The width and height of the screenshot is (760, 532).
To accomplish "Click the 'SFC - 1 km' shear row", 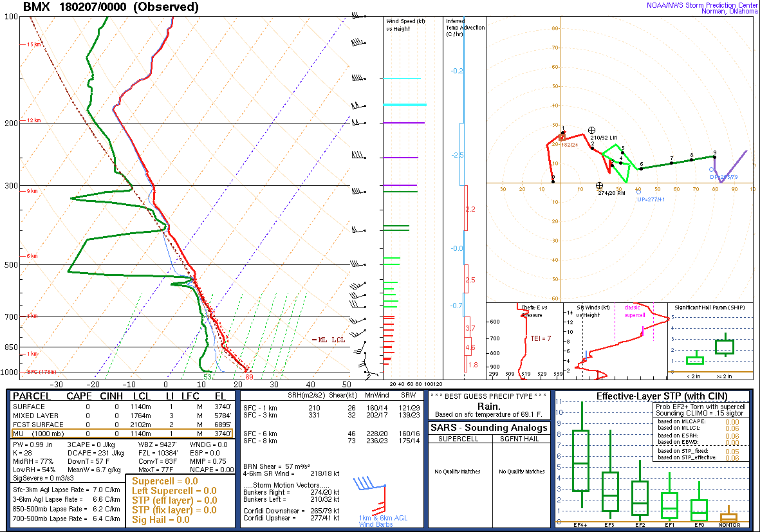I will 331,408.
